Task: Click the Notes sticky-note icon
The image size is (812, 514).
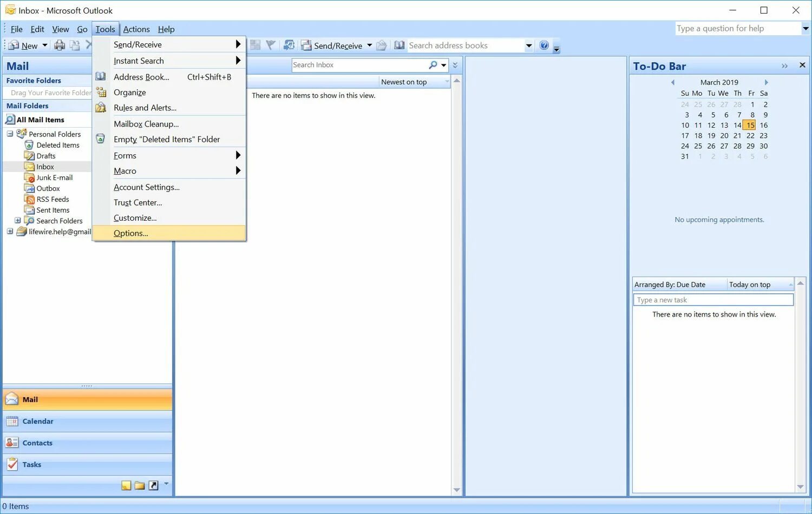Action: (x=126, y=485)
